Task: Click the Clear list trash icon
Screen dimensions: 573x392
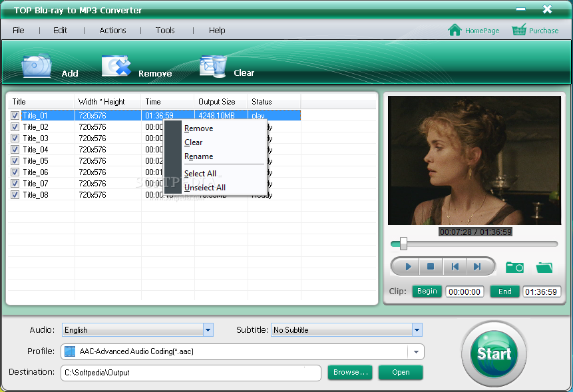Action: [x=213, y=66]
